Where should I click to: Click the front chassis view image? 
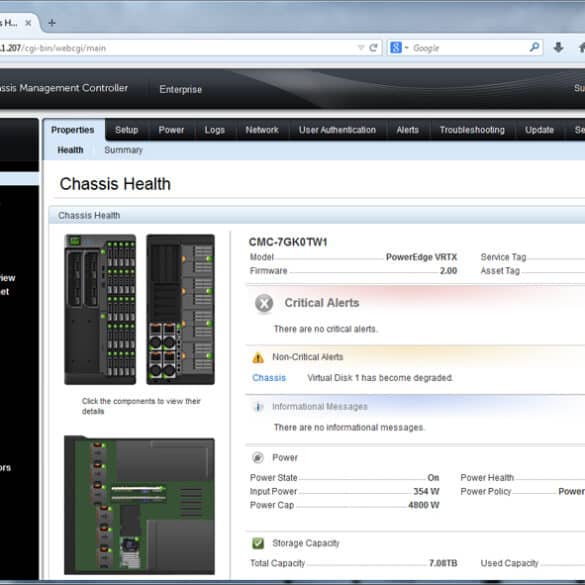coord(100,309)
